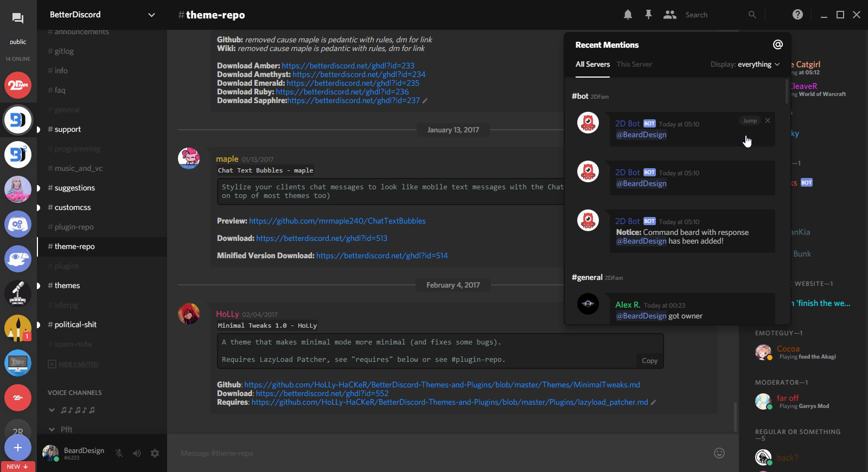Click BeardDesign's own avatar at the bottom

tap(50, 453)
